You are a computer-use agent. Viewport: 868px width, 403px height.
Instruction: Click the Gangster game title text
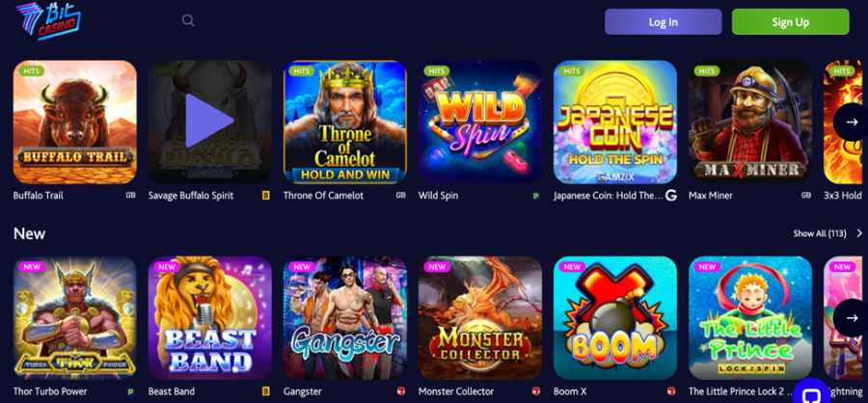(x=302, y=391)
